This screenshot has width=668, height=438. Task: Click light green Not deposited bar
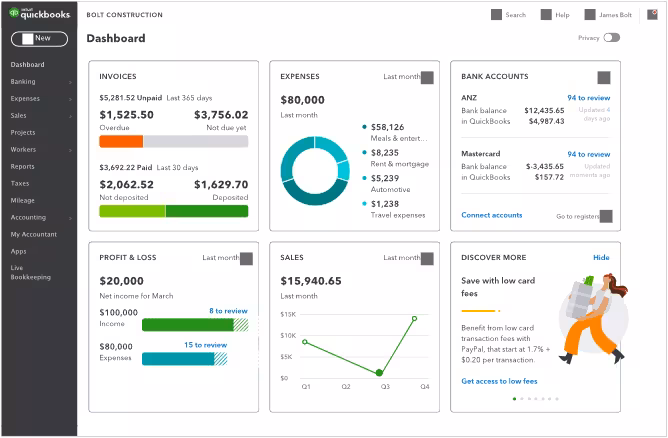[x=132, y=211]
